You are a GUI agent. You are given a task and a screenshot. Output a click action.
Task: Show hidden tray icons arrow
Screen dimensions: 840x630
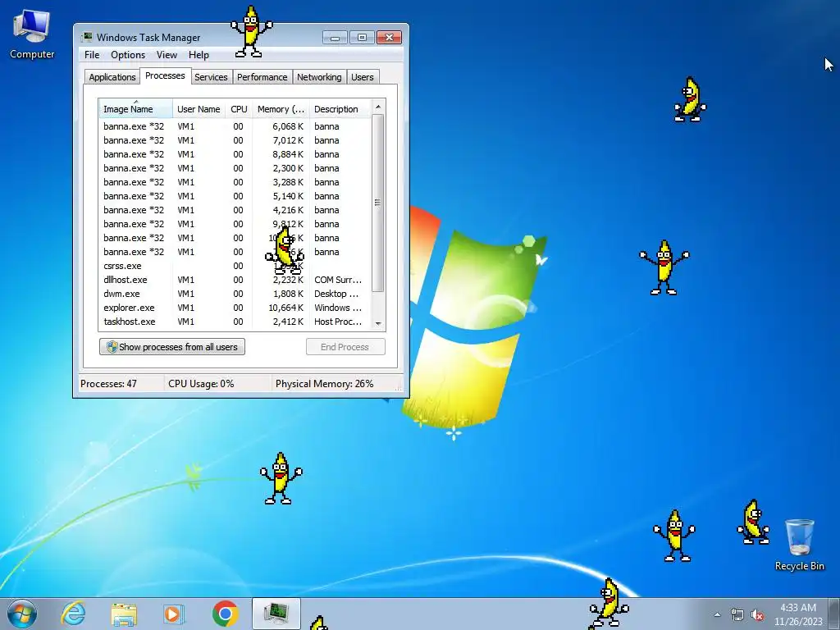717,614
